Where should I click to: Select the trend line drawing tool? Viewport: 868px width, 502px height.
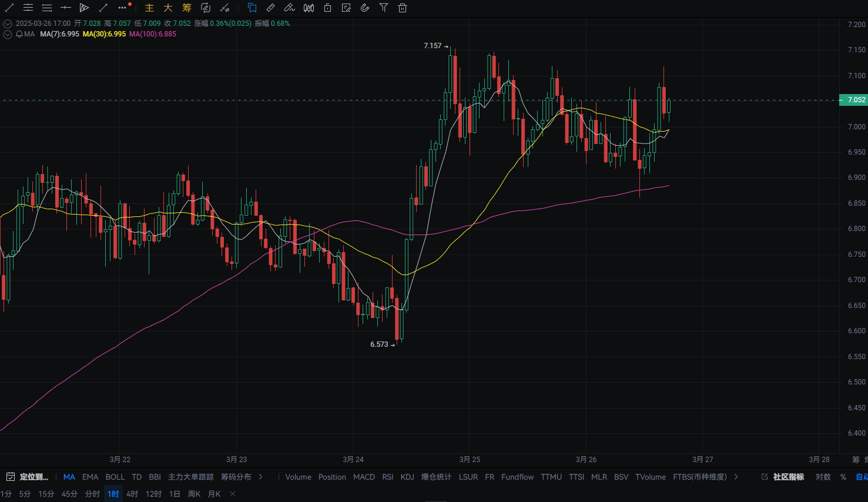[x=9, y=8]
